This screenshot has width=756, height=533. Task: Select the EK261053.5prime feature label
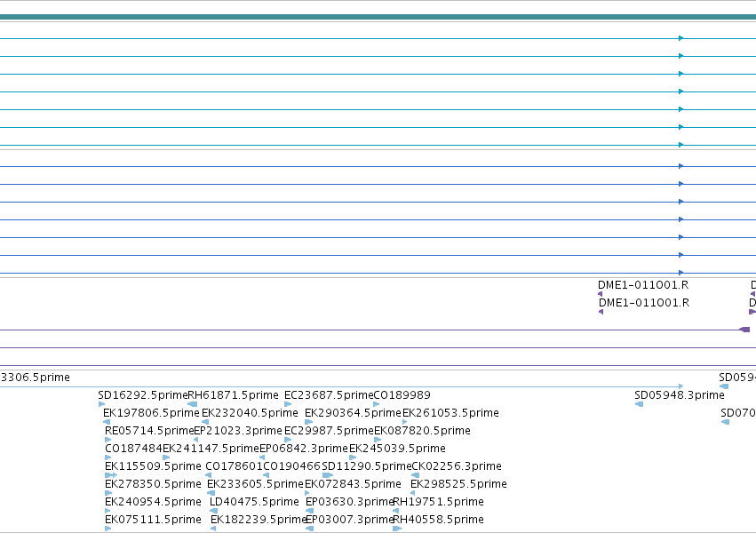pos(450,413)
